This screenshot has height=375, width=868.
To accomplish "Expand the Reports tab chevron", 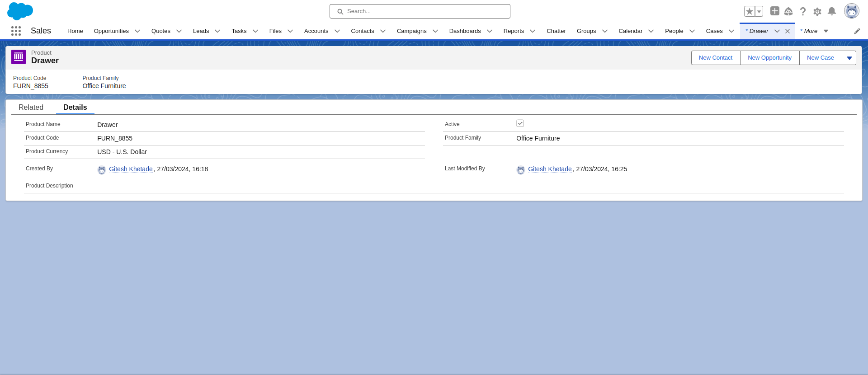I will 533,31.
